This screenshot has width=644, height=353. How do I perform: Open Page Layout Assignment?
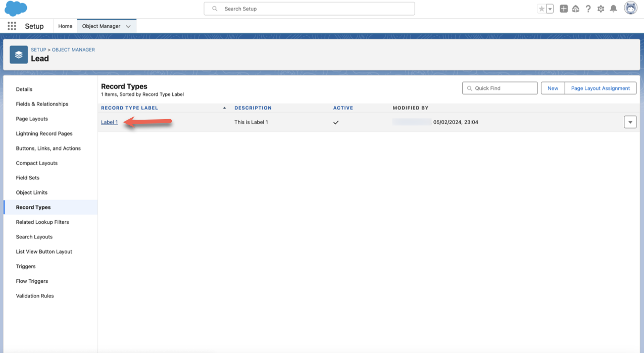pyautogui.click(x=601, y=88)
